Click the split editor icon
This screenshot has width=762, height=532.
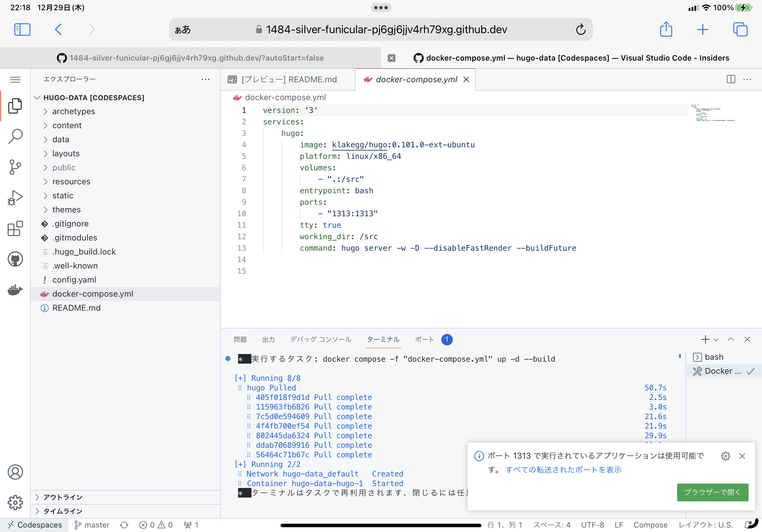731,79
